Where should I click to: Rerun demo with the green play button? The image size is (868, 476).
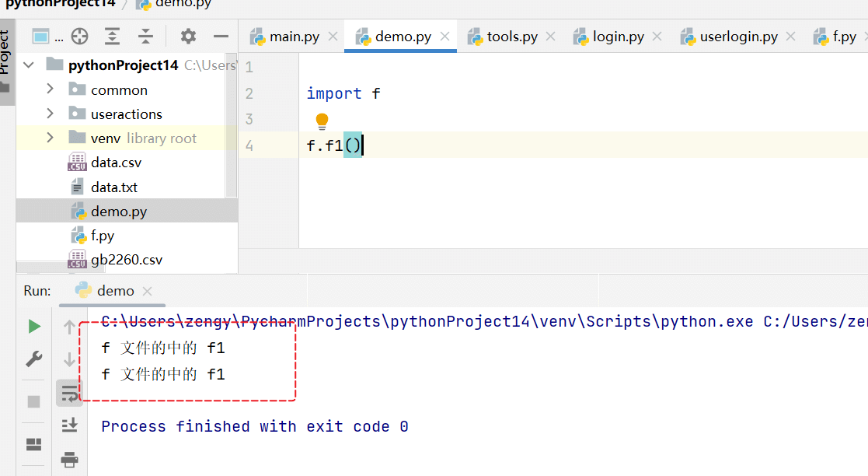(x=33, y=327)
